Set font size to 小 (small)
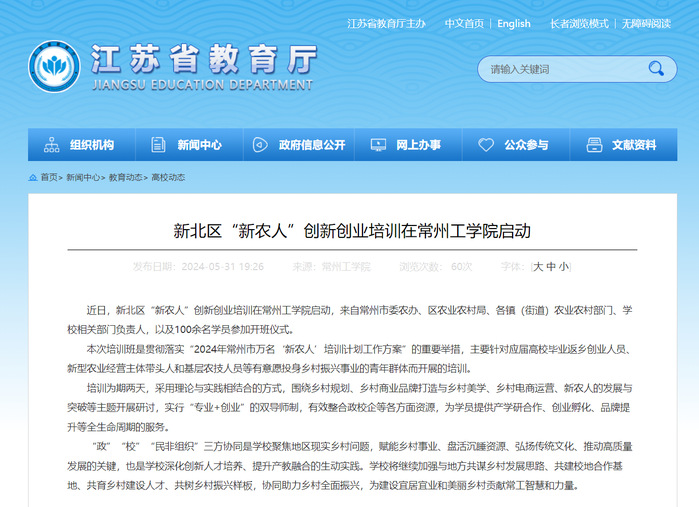699x507 pixels. 564,267
